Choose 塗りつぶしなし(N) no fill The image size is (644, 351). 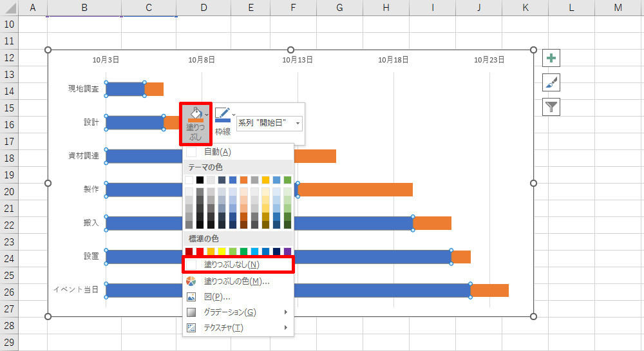tap(238, 265)
